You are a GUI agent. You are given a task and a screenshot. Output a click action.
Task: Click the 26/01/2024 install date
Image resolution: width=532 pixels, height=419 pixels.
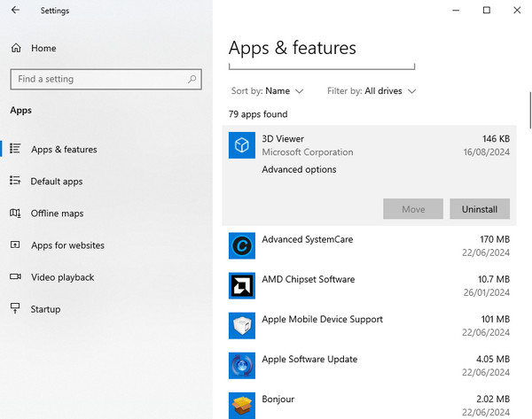(487, 292)
